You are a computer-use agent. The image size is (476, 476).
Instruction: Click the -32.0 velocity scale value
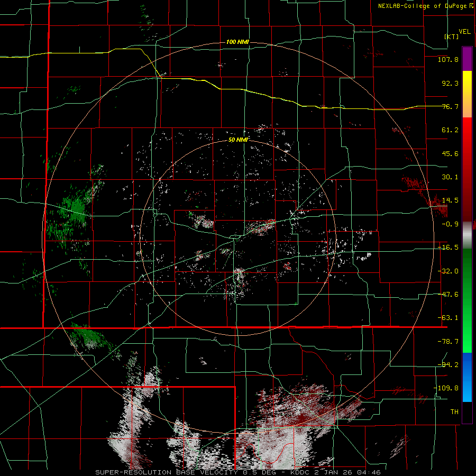[448, 271]
